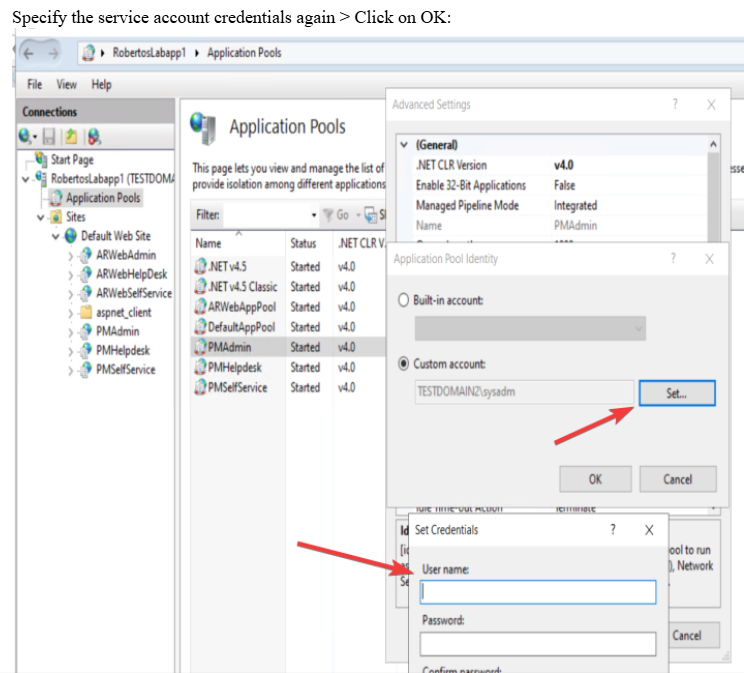The height and width of the screenshot is (673, 744).
Task: Open the View menu
Action: coord(66,84)
